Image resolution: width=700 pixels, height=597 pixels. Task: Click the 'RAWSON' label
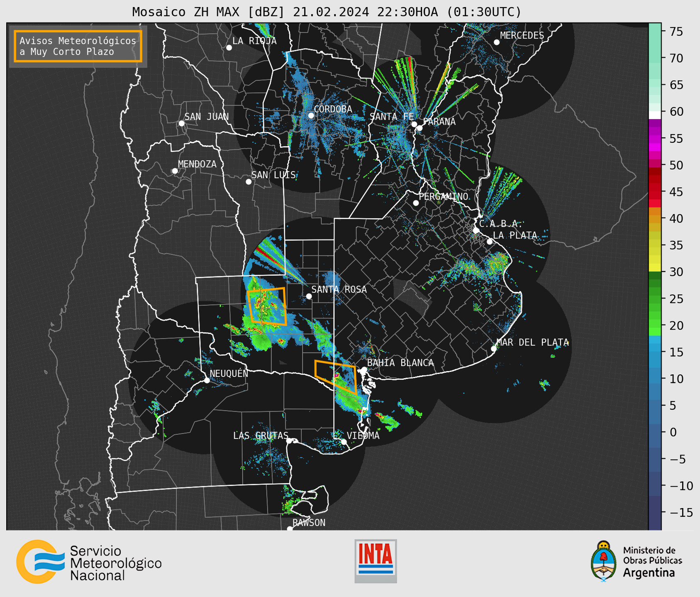[309, 523]
